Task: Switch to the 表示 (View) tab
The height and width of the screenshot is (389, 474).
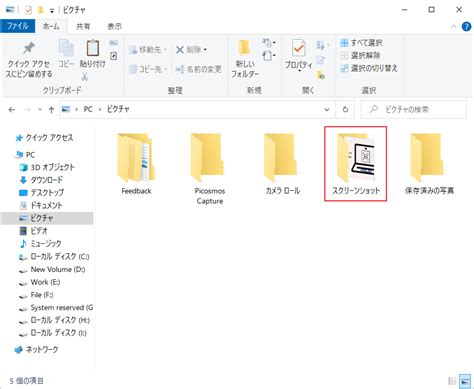Action: click(x=114, y=26)
